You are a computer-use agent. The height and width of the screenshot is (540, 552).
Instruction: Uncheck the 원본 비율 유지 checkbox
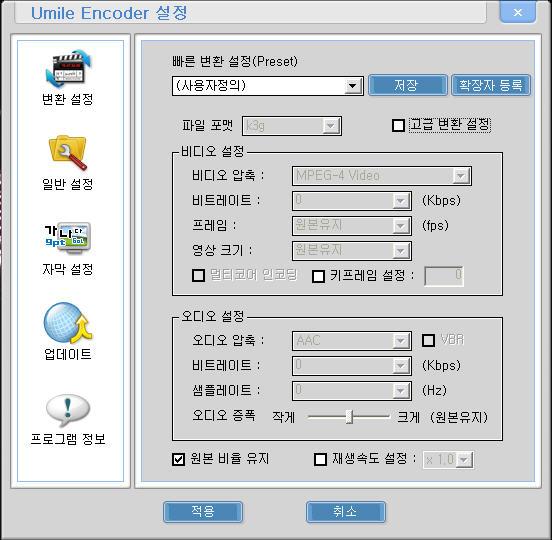[178, 459]
